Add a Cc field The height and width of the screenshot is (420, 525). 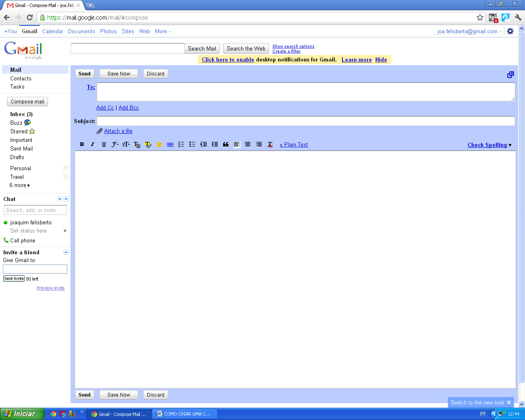tap(105, 107)
